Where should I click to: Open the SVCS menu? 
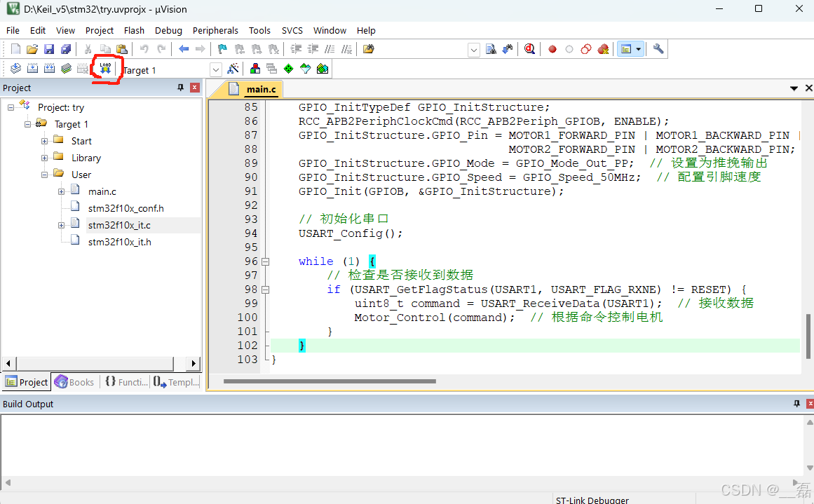(x=292, y=31)
